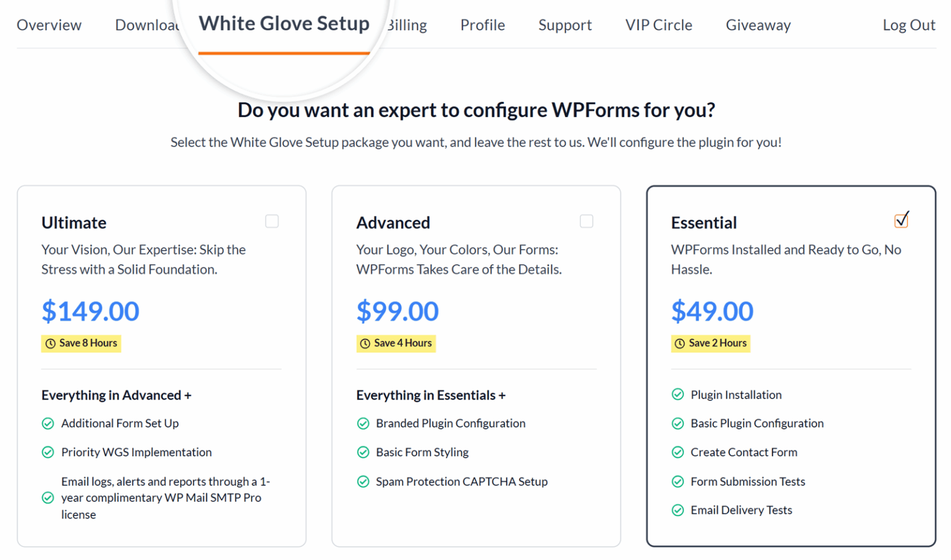The height and width of the screenshot is (560, 951).
Task: Navigate to VIP Circle
Action: 658,25
